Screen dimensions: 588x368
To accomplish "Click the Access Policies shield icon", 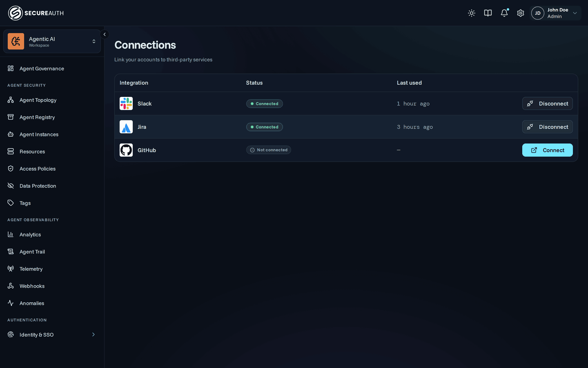I will (11, 168).
